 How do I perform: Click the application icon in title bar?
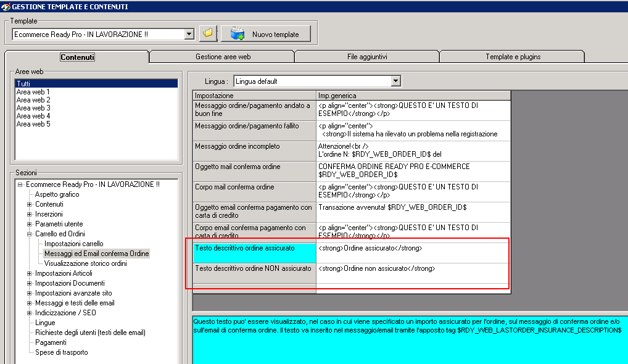pos(5,6)
